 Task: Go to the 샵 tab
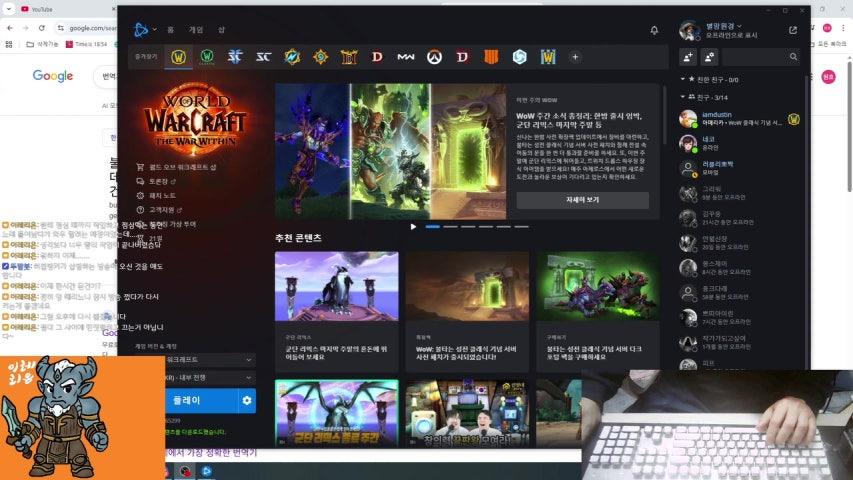click(x=221, y=30)
